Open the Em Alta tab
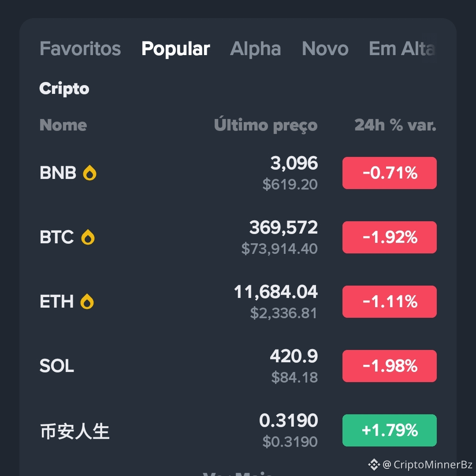Screen dimensions: 476x476 pos(402,48)
